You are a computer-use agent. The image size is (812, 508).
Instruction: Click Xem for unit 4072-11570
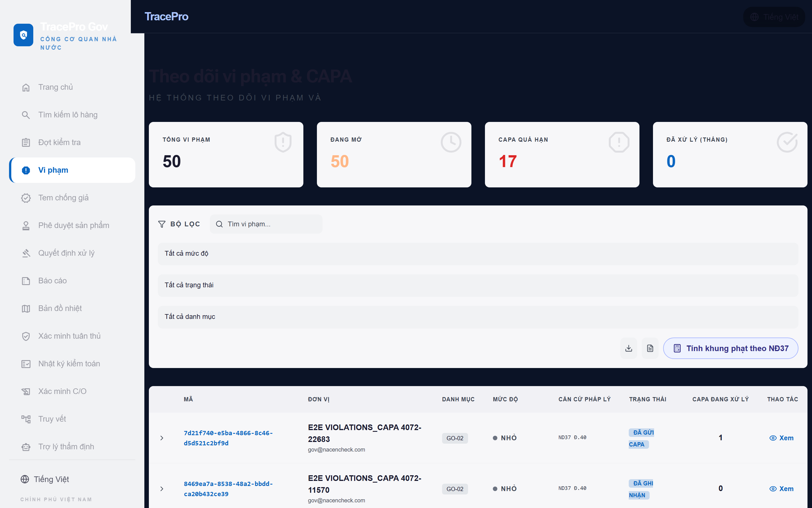[x=782, y=489]
